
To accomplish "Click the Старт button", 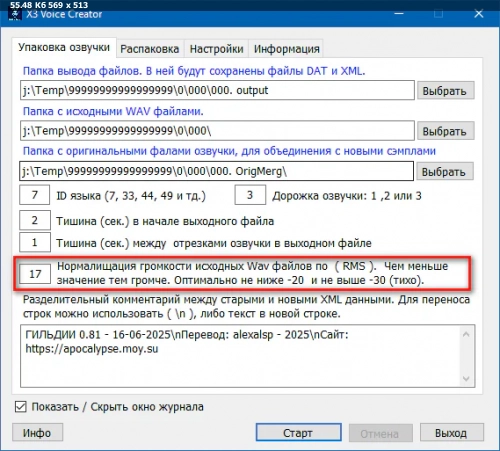I will pos(298,433).
